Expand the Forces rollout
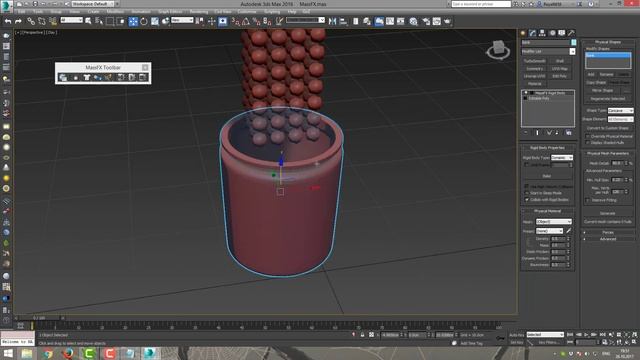This screenshot has height=360, width=640. coord(608,232)
